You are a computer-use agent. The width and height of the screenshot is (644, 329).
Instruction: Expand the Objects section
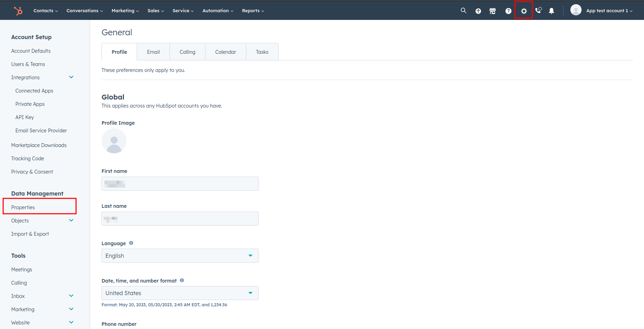pyautogui.click(x=71, y=220)
